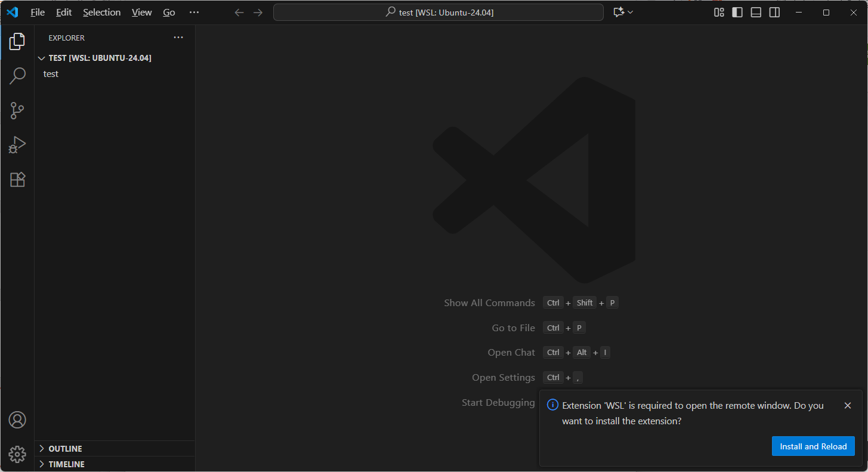Toggle the Primary Side Bar layout icon
The height and width of the screenshot is (472, 868).
point(737,13)
